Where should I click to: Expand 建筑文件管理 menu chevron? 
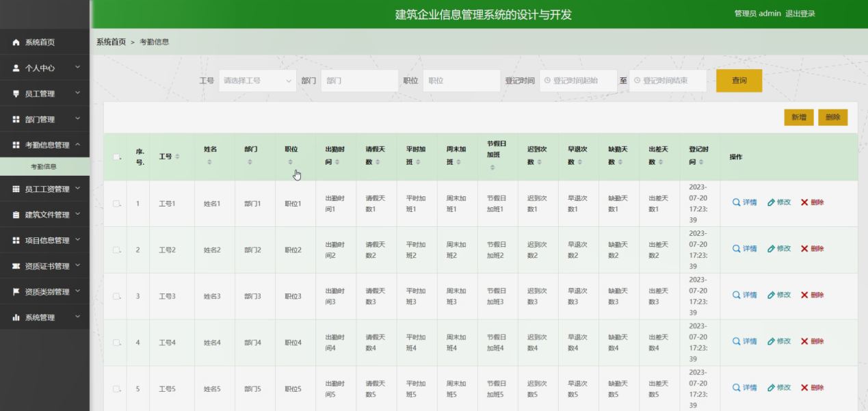point(78,214)
